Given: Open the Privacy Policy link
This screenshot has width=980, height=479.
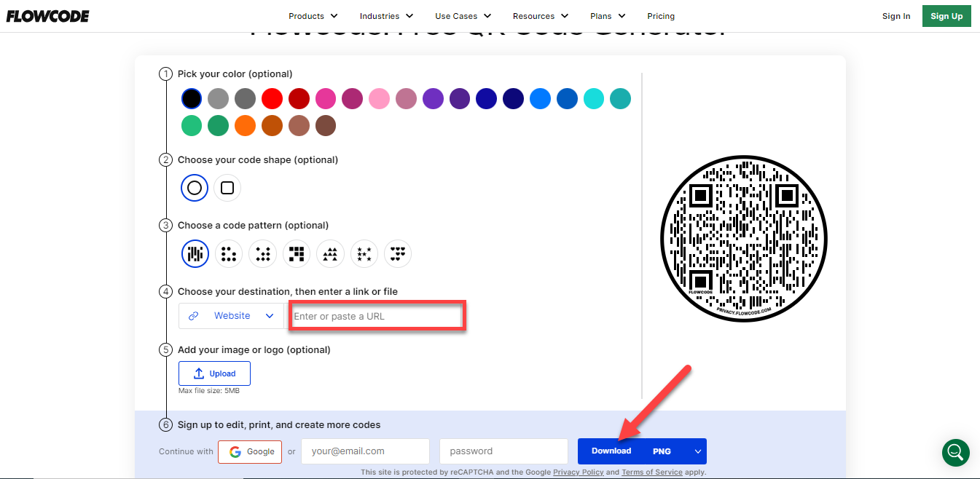Looking at the screenshot, I should pyautogui.click(x=579, y=472).
